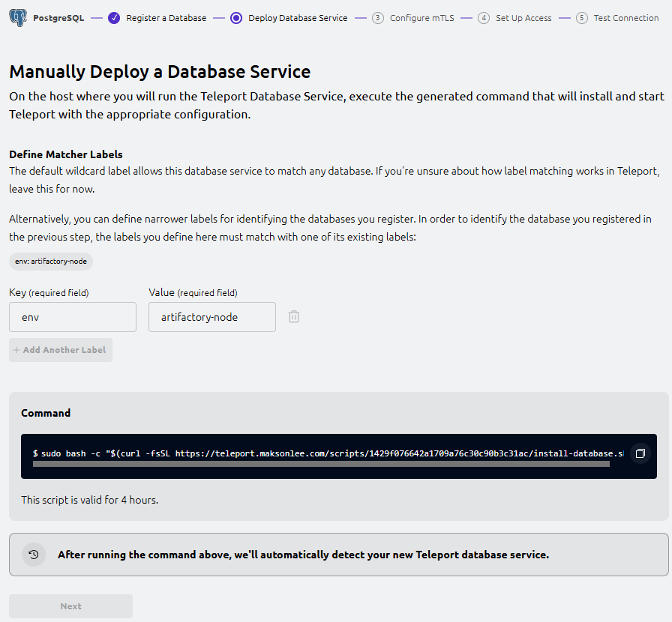
Task: Click the active Deploy step circle icon
Action: coord(236,18)
